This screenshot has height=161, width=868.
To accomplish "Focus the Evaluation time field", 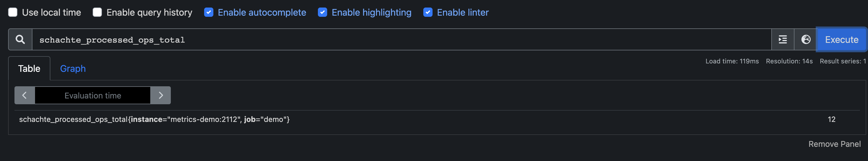I will click(93, 95).
